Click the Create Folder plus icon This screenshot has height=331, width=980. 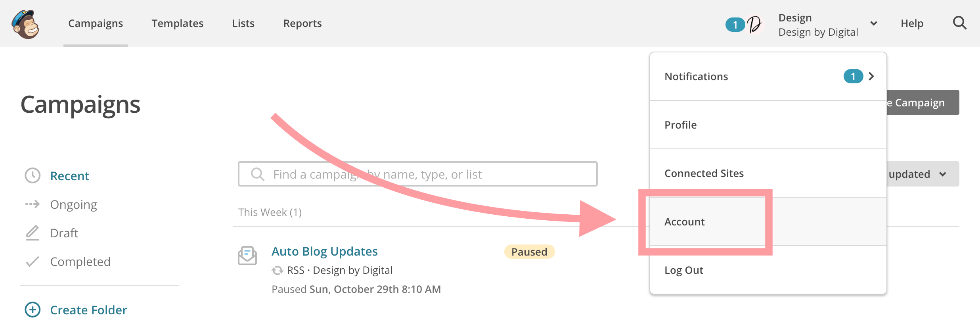pos(33,310)
